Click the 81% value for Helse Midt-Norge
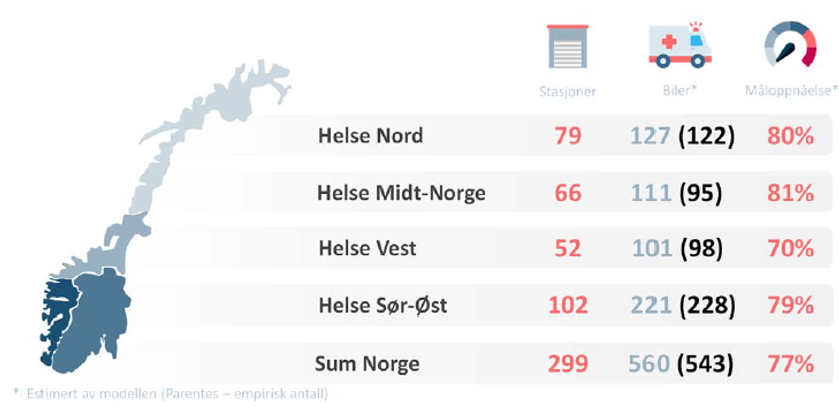 pos(790,192)
